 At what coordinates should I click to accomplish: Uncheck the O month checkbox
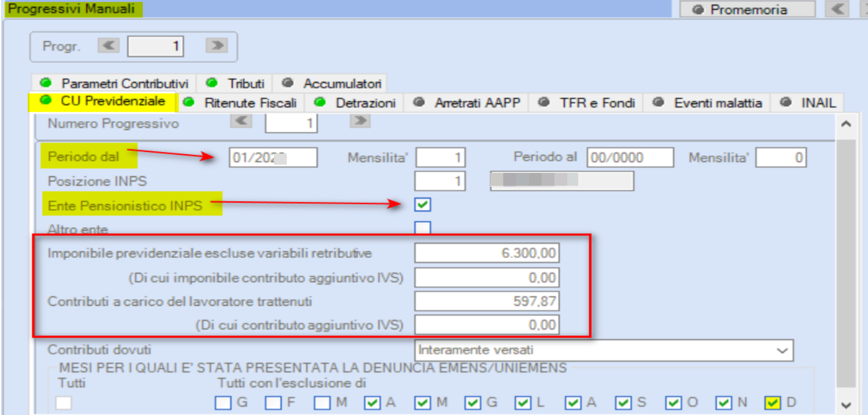[x=674, y=402]
